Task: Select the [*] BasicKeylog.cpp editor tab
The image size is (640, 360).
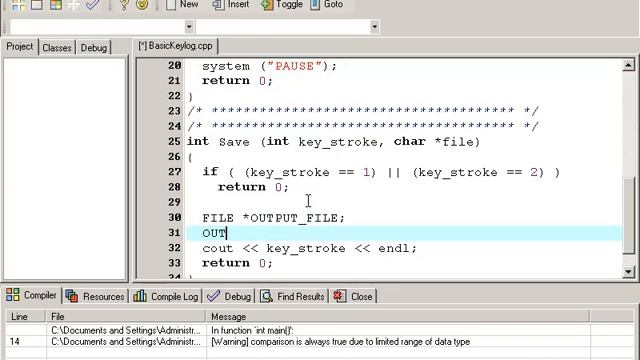Action: point(176,46)
